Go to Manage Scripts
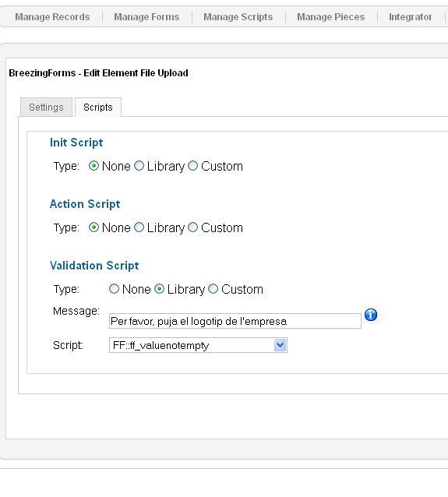 [x=238, y=17]
